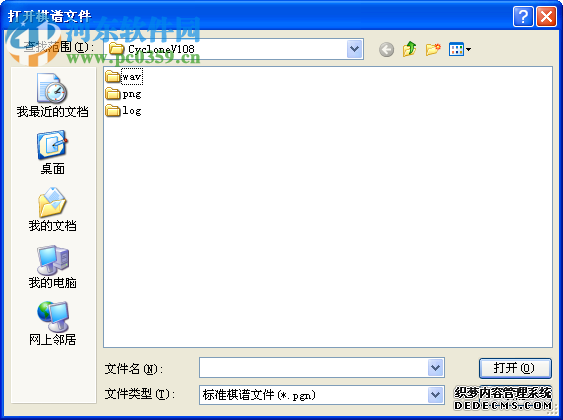Click the 打开(O) button

pos(515,368)
